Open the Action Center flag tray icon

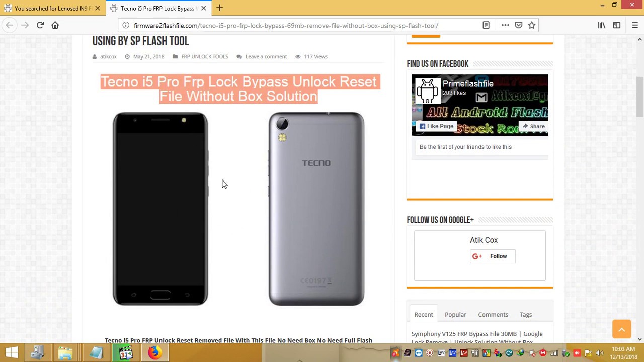[x=588, y=353]
